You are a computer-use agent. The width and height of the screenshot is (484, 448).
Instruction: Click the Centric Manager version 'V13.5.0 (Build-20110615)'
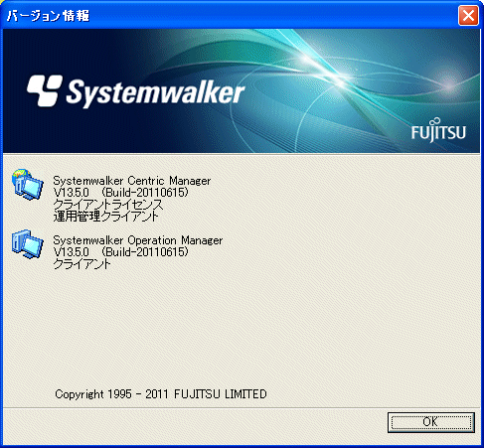(121, 193)
